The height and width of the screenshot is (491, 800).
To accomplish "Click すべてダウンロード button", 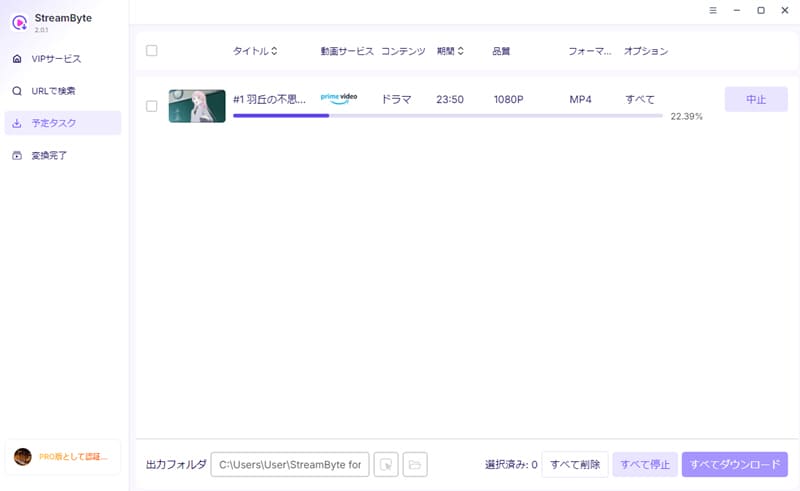I will [x=735, y=464].
